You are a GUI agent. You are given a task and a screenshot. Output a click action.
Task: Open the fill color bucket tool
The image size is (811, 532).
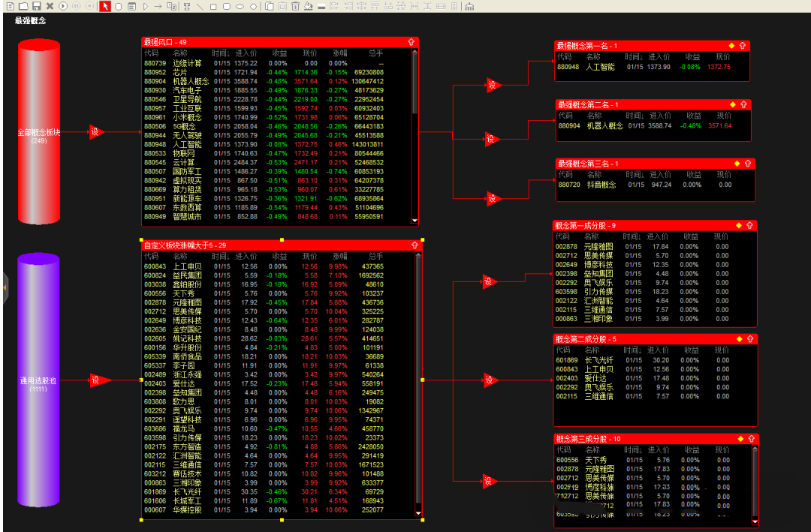coord(309,6)
